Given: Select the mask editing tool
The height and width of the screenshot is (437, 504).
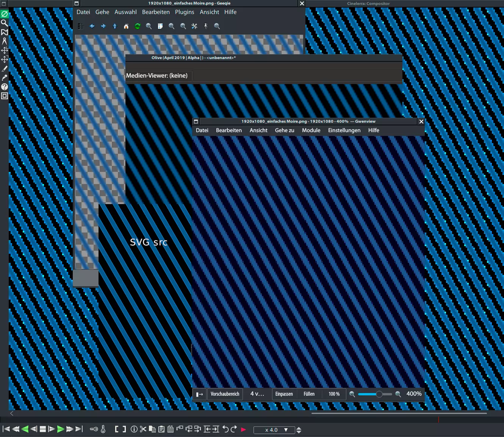Looking at the screenshot, I should tap(5, 32).
